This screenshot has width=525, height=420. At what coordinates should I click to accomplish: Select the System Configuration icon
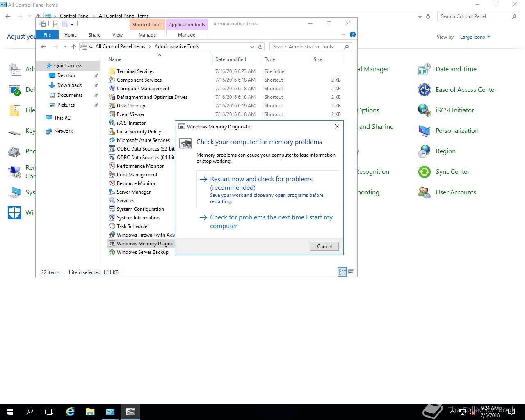112,209
